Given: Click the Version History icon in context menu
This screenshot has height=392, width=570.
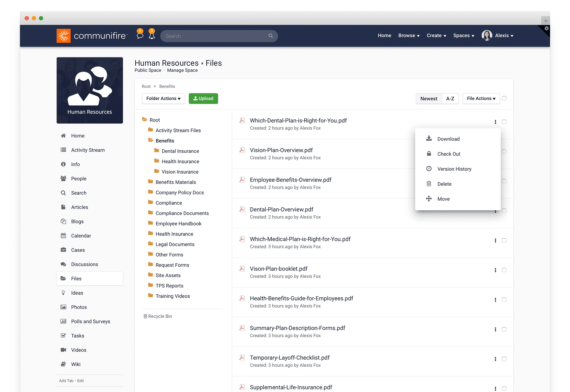Looking at the screenshot, I should (428, 169).
